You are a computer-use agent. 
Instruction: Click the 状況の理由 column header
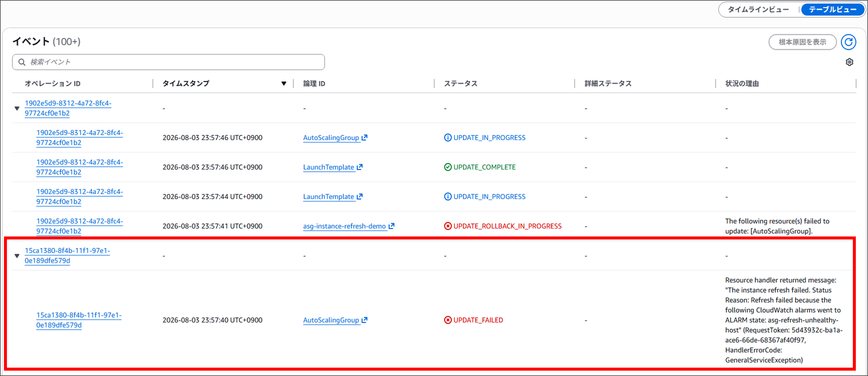pos(742,84)
